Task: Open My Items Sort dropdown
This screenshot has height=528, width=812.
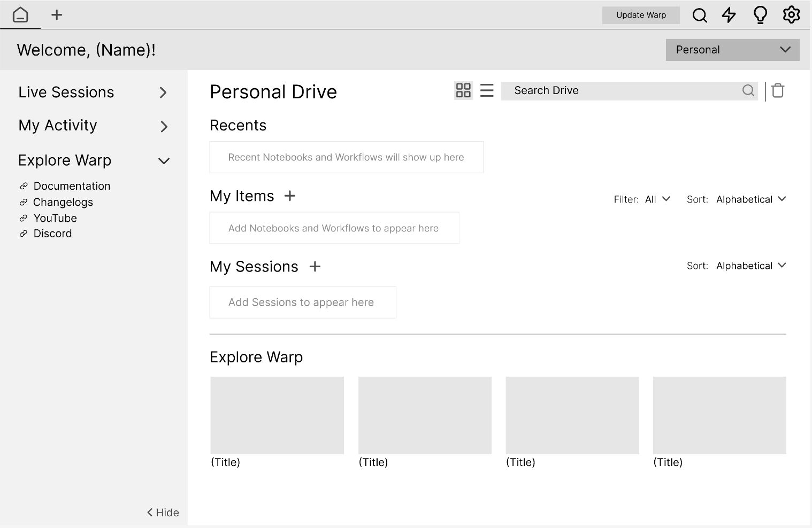Action: [x=736, y=199]
